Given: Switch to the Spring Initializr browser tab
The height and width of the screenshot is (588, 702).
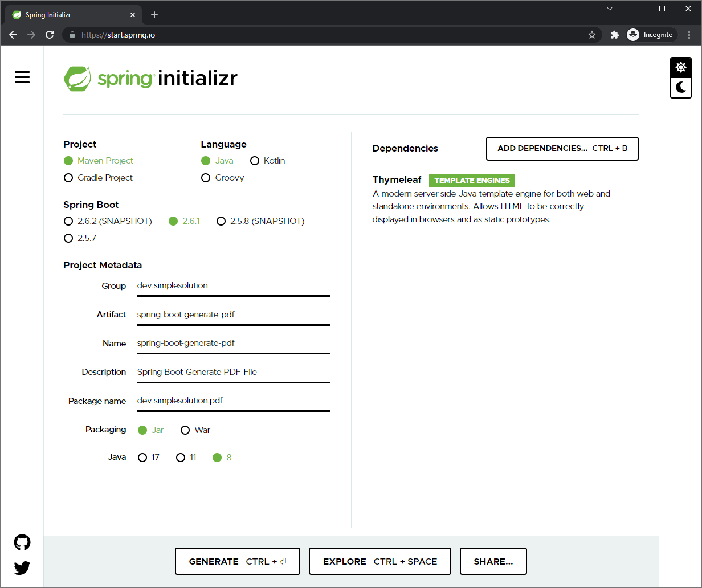Looking at the screenshot, I should pos(68,14).
